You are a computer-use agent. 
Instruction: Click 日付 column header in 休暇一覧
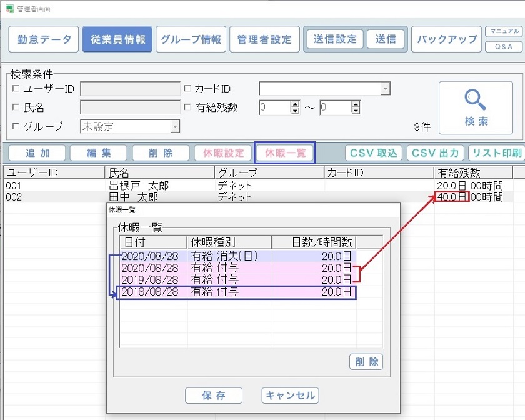(153, 242)
